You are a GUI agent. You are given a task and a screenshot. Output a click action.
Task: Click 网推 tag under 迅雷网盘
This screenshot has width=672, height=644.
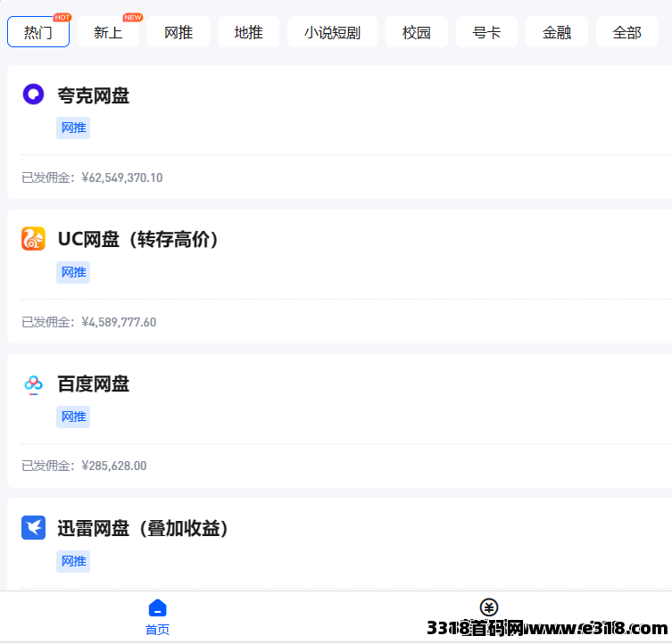(x=73, y=561)
